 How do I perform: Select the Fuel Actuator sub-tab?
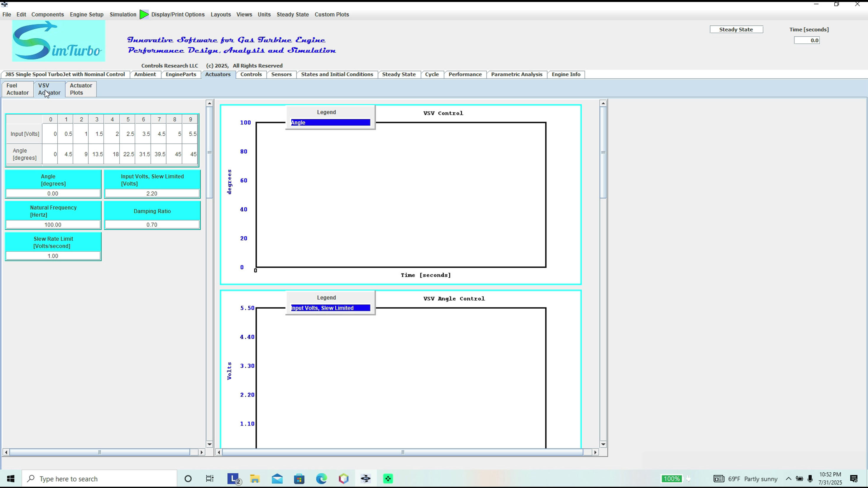[x=17, y=89]
